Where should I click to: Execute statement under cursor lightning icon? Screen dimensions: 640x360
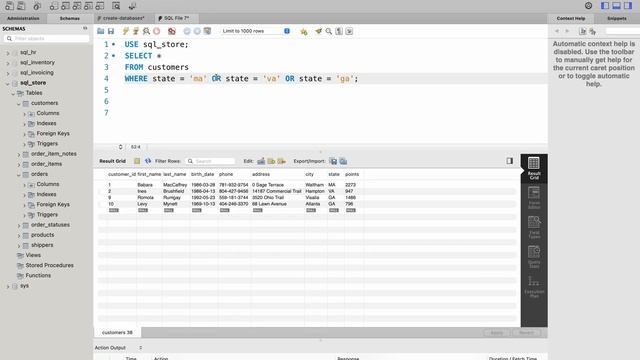(x=136, y=31)
